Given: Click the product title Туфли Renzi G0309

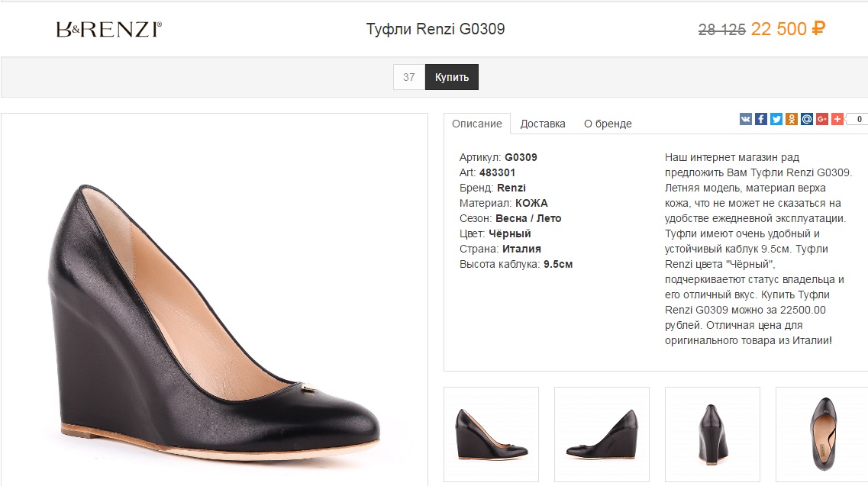Looking at the screenshot, I should 435,30.
